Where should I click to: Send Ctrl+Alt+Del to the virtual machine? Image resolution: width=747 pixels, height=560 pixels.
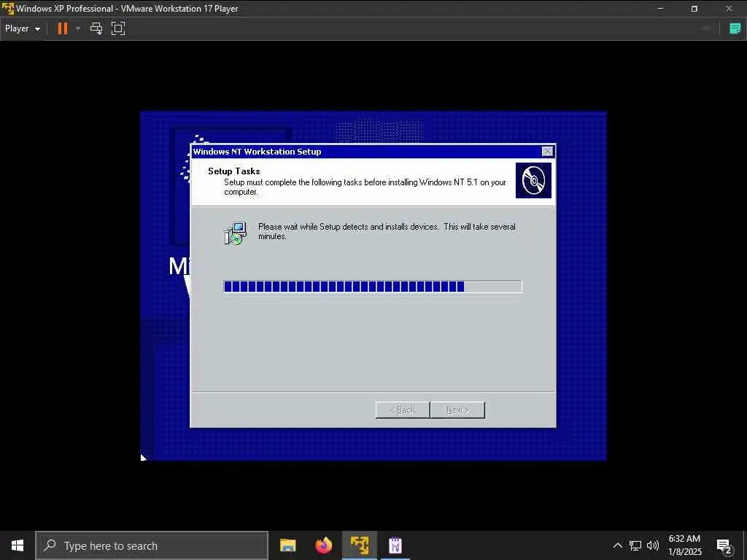click(96, 28)
